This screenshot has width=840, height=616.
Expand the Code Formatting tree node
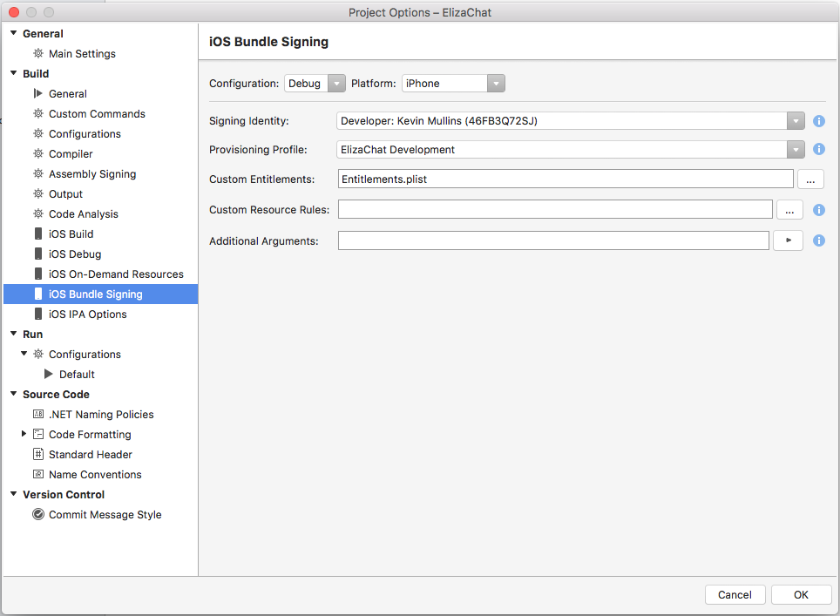[23, 434]
